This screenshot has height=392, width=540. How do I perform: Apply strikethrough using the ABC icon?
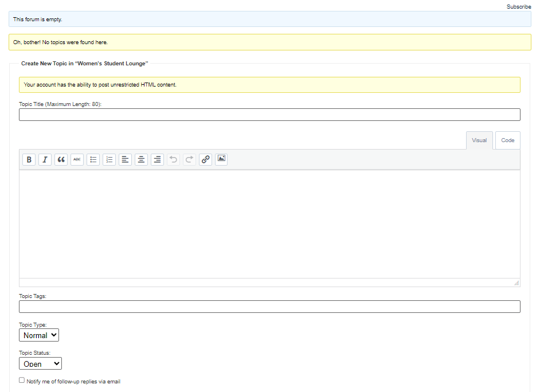coord(77,159)
